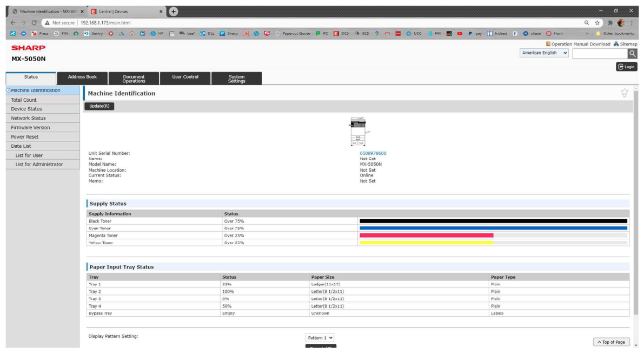Image resolution: width=644 pixels, height=353 pixels.
Task: Open the PayPal pay bookmark
Action: coord(474,34)
